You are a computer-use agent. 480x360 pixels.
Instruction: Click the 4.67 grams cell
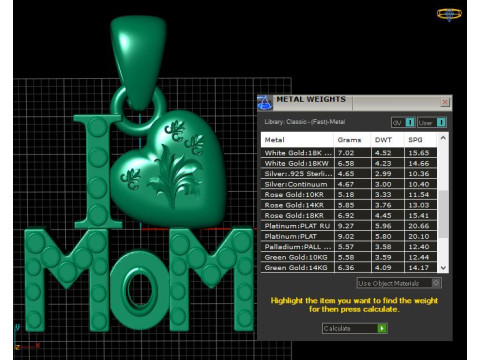[352, 184]
